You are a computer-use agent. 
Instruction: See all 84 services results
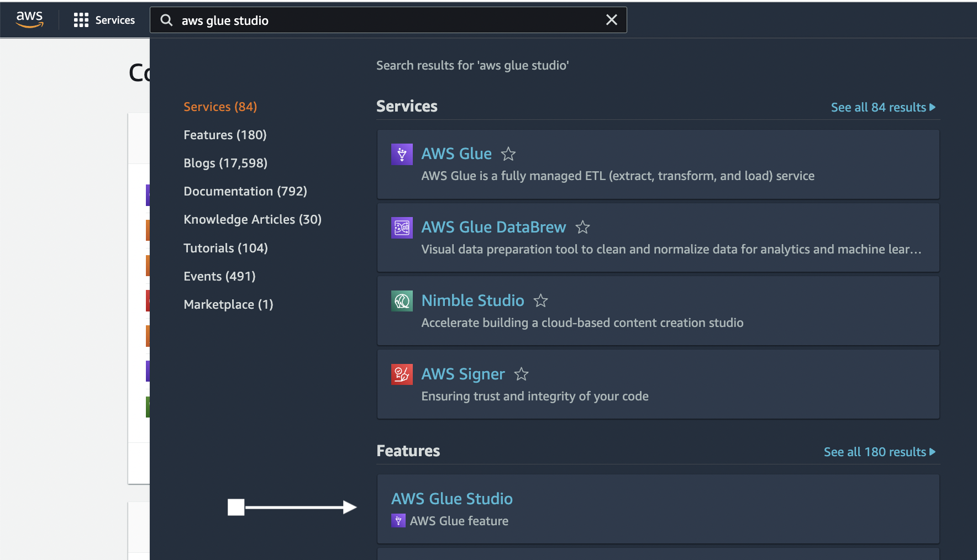883,107
